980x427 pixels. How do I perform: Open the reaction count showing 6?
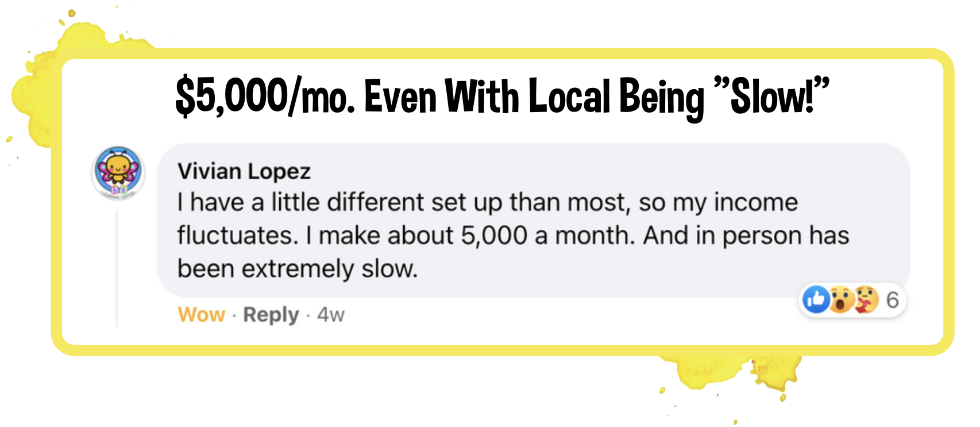coord(892,299)
